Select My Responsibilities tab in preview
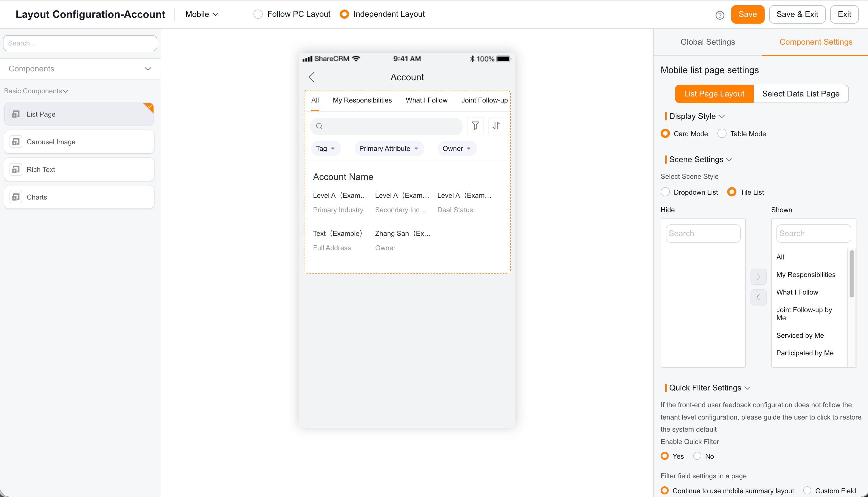The width and height of the screenshot is (868, 497). (362, 100)
